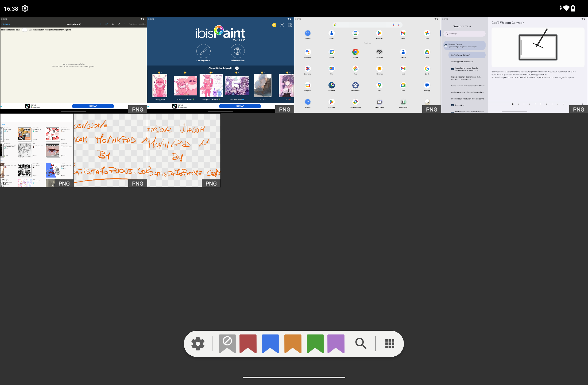The image size is (588, 385).
Task: Tap the settings gear in the status bar
Action: pyautogui.click(x=25, y=9)
